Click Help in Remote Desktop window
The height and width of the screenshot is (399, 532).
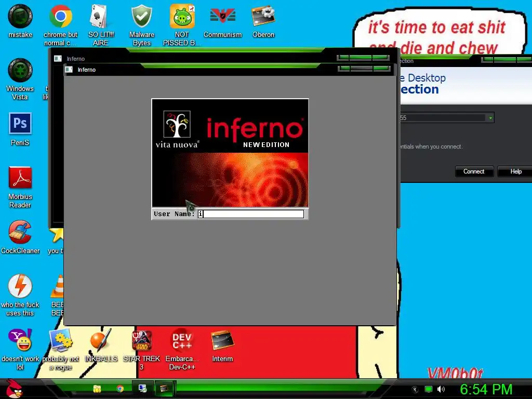click(515, 171)
